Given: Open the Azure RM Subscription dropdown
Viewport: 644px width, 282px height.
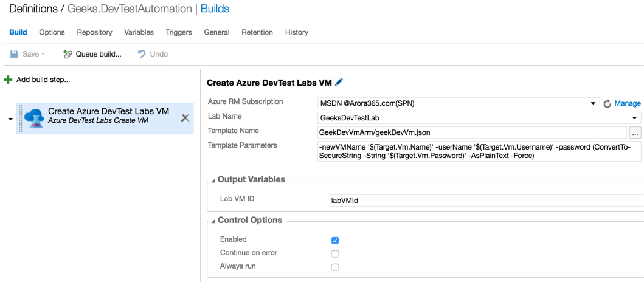Looking at the screenshot, I should (x=593, y=103).
